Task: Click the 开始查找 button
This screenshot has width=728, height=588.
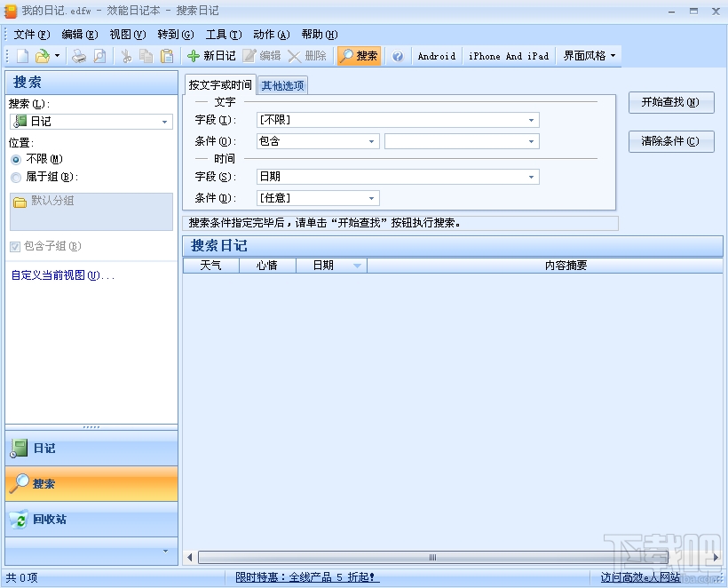Action: tap(670, 102)
